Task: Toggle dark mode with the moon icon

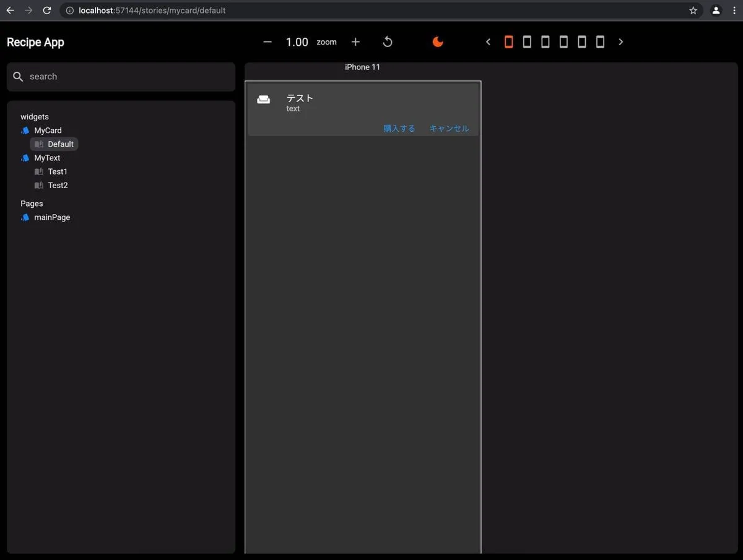Action: pos(438,42)
